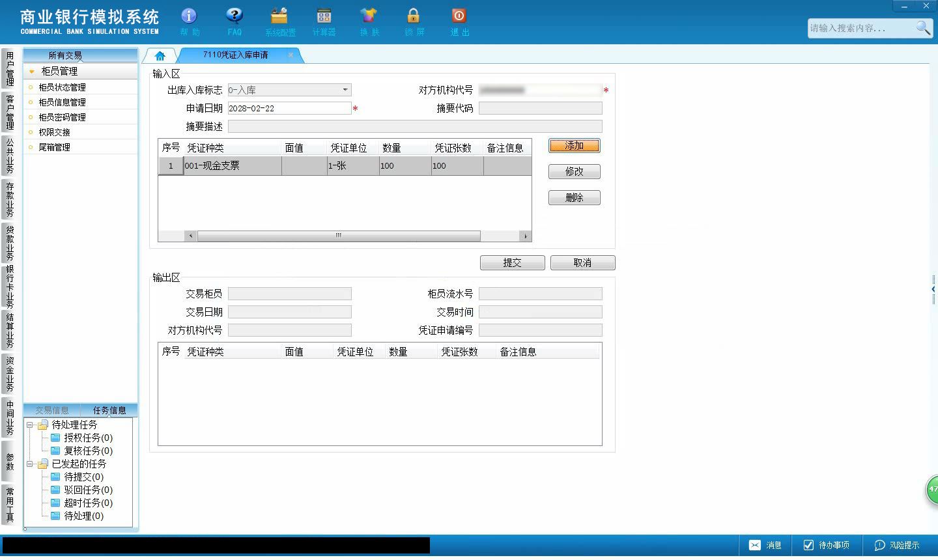Screen dimensions: 938x560
Task: Go to the home tab icon
Action: [x=160, y=55]
